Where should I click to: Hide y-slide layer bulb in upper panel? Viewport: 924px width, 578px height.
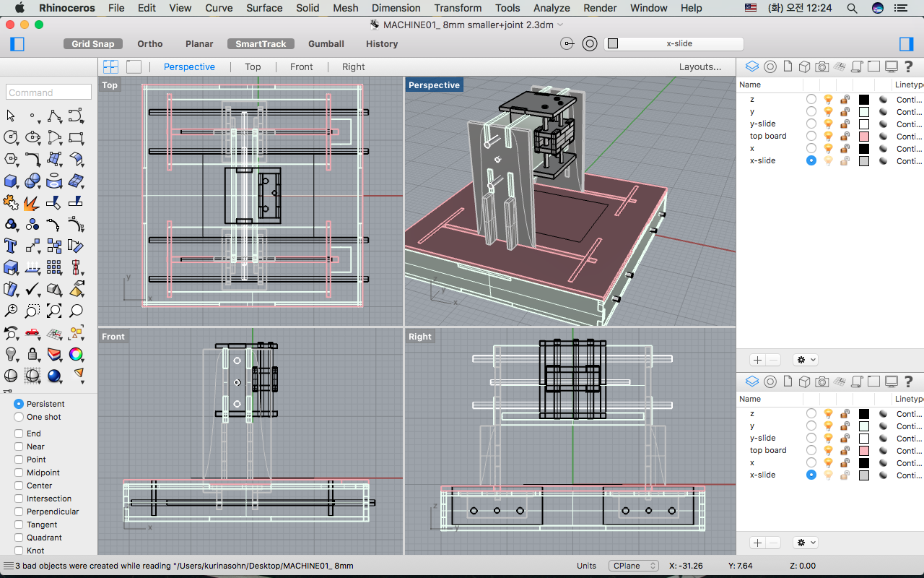click(829, 124)
